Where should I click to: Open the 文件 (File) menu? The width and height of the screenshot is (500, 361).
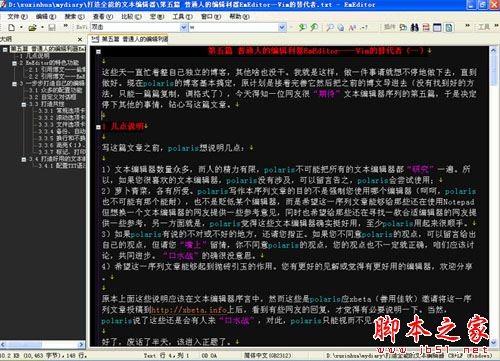coord(17,16)
